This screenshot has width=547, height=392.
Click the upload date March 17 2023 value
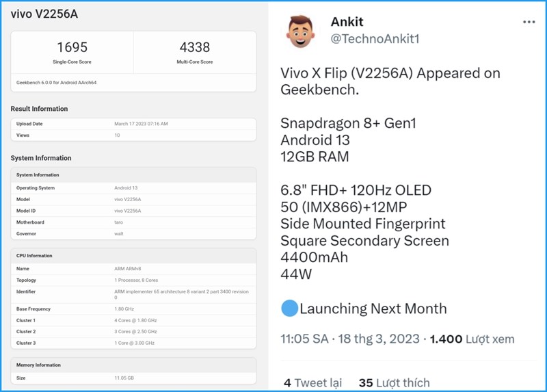(141, 124)
